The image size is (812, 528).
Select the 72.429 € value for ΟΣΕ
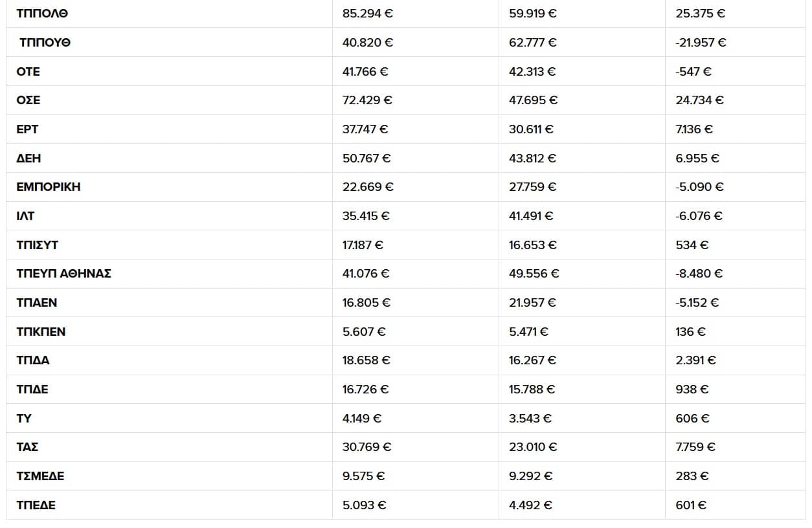368,100
